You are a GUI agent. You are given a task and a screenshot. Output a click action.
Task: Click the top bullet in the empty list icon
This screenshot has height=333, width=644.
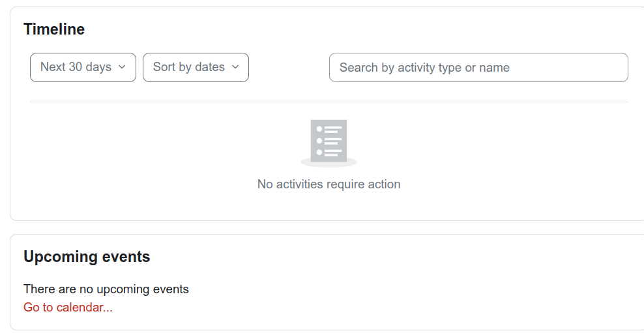point(319,129)
